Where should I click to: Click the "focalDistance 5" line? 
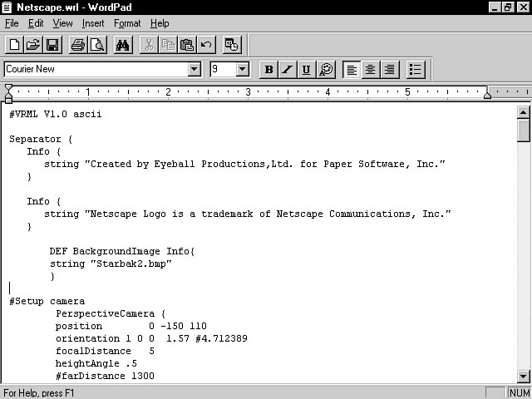106,351
